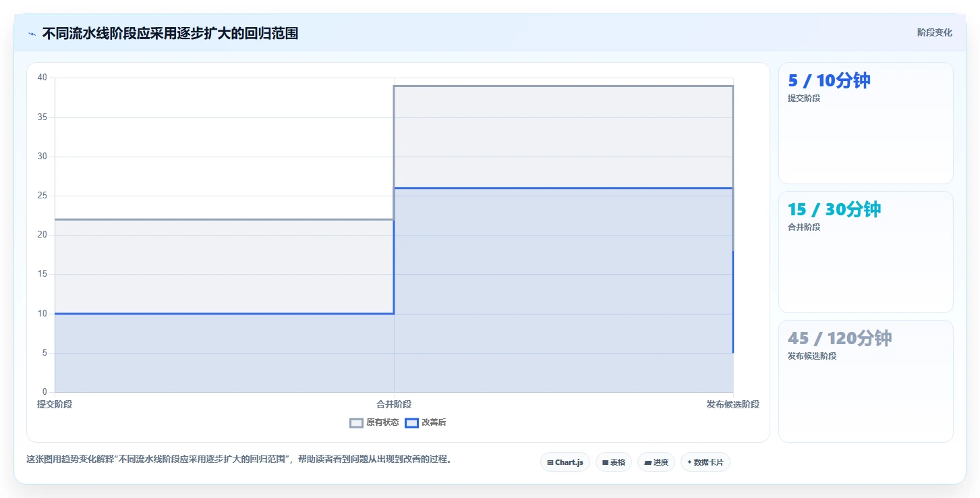Click the 阶段变化 label in header

click(x=935, y=32)
